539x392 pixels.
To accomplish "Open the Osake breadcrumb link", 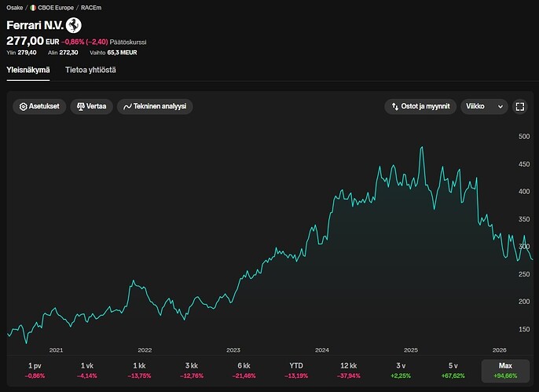I will pos(15,8).
